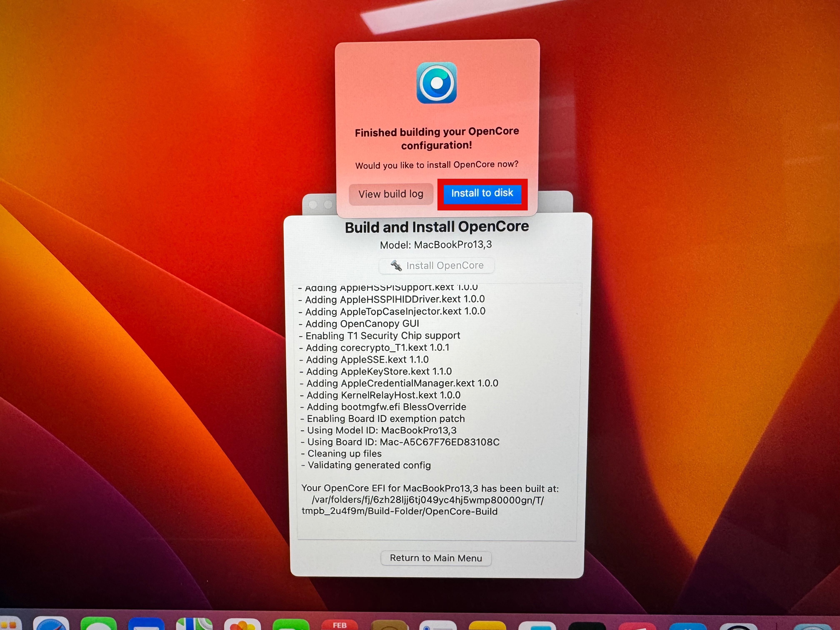Select line 'Adding KernelRelayHost.kext 1.0.0'
Screen dimensions: 840x630
coord(380,395)
